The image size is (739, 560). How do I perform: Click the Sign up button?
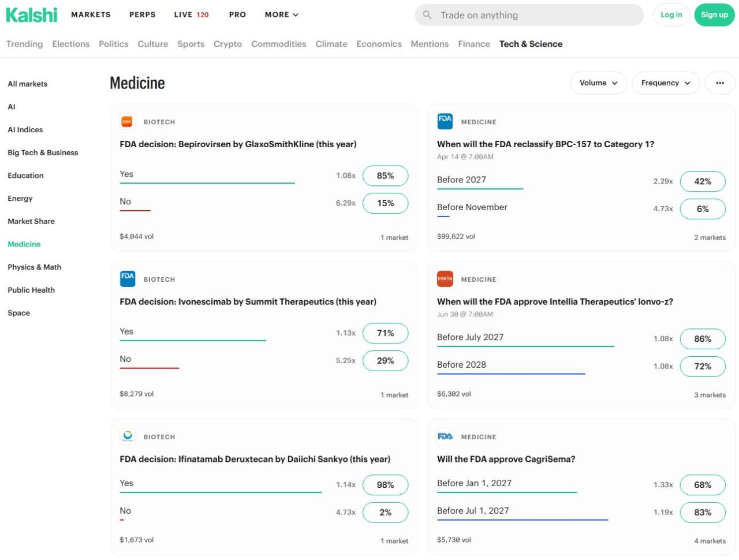(x=715, y=15)
